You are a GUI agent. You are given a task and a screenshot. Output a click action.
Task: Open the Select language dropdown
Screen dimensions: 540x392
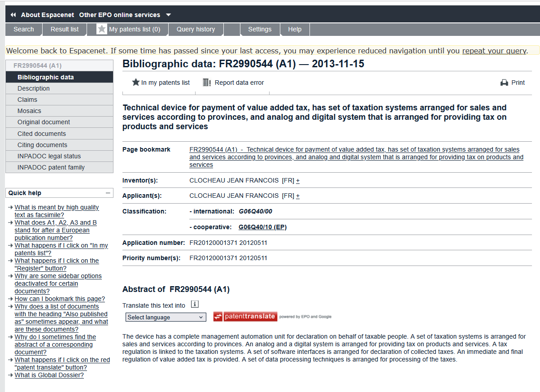tap(165, 317)
